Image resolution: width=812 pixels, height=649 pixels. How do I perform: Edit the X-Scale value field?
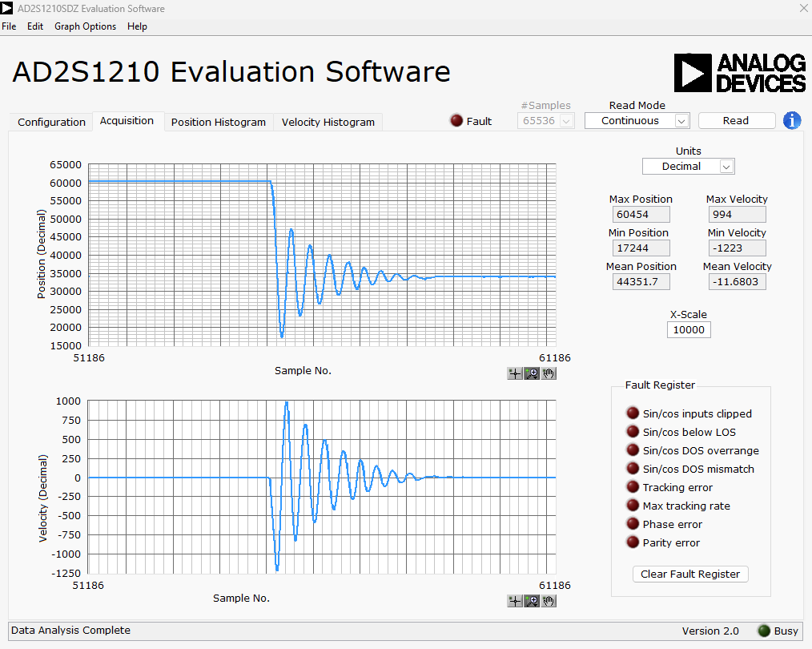(689, 329)
